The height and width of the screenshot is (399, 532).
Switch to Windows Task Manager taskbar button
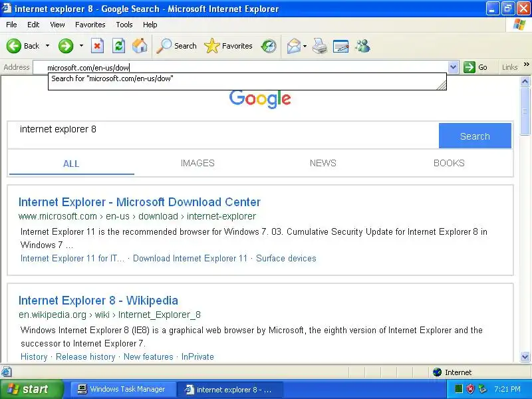click(122, 389)
